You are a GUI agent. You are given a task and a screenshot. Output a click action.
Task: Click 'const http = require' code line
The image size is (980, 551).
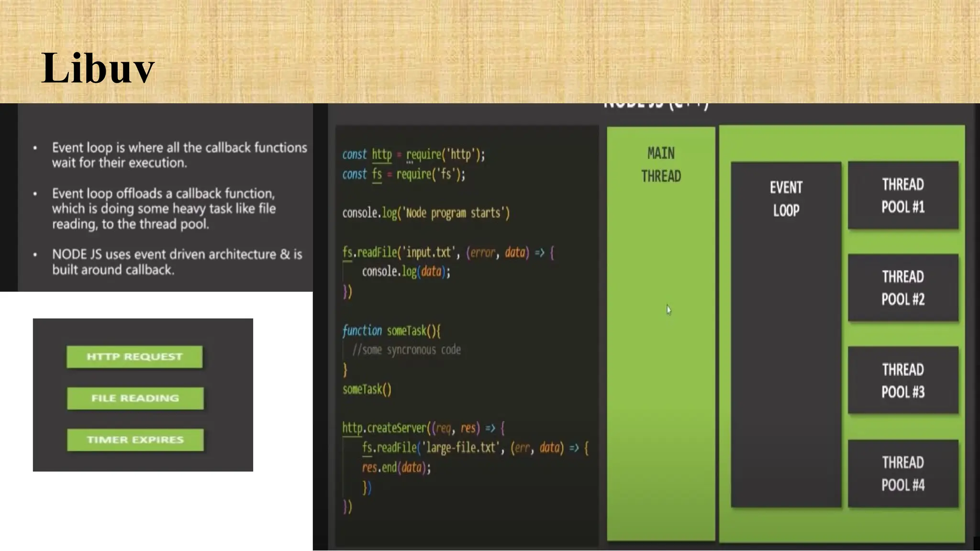click(x=413, y=154)
